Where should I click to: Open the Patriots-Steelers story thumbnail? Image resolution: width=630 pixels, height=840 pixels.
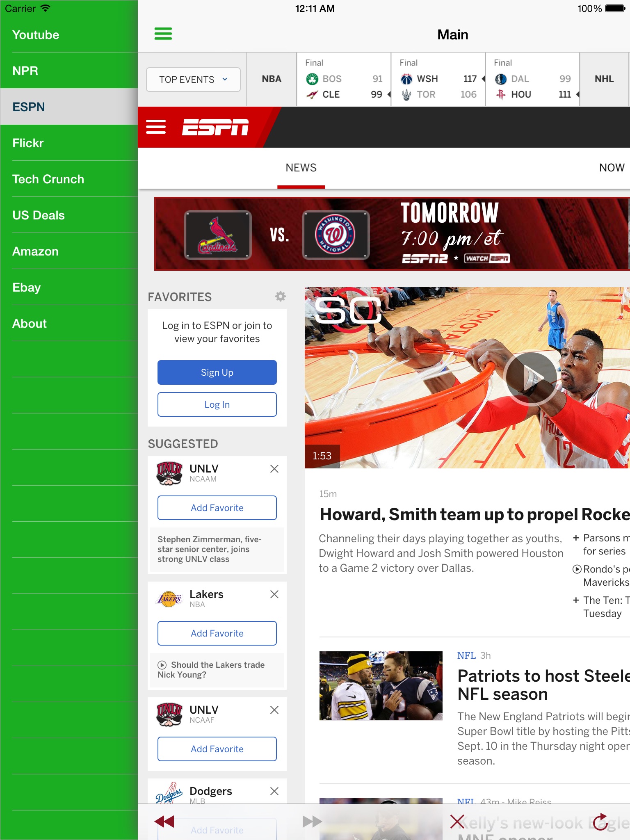(381, 686)
